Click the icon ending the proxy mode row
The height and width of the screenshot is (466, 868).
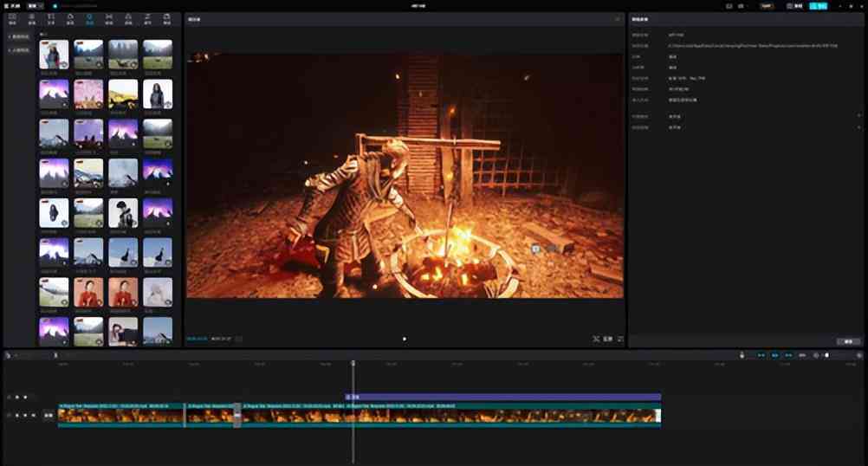click(x=859, y=116)
